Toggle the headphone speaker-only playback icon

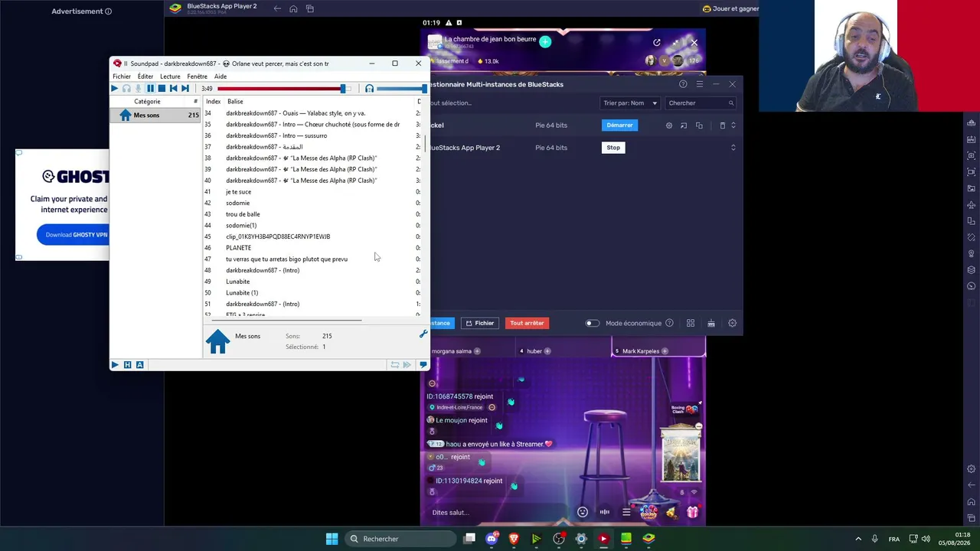point(126,89)
